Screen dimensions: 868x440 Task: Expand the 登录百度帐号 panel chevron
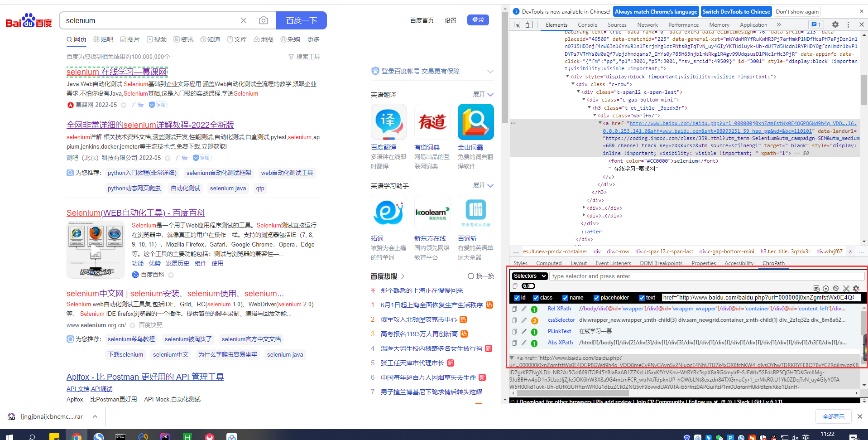tap(490, 71)
